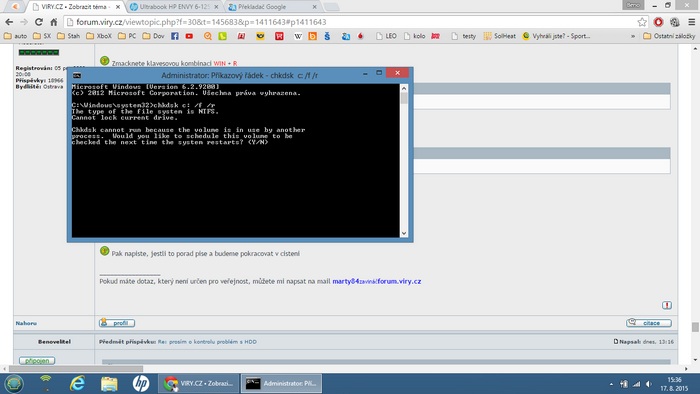
Task: Open the Wi-Fi app in the taskbar
Action: (46, 383)
